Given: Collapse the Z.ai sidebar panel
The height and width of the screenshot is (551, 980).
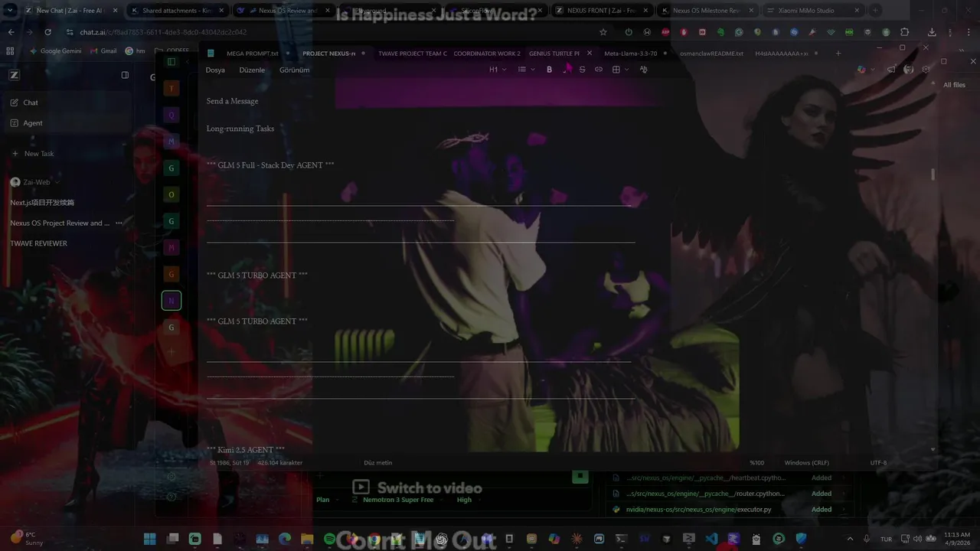Looking at the screenshot, I should tap(125, 75).
